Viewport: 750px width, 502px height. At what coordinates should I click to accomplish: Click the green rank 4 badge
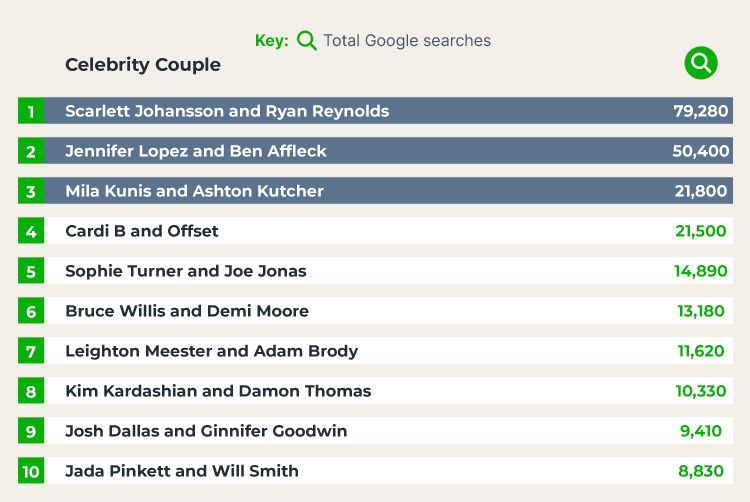tap(31, 231)
